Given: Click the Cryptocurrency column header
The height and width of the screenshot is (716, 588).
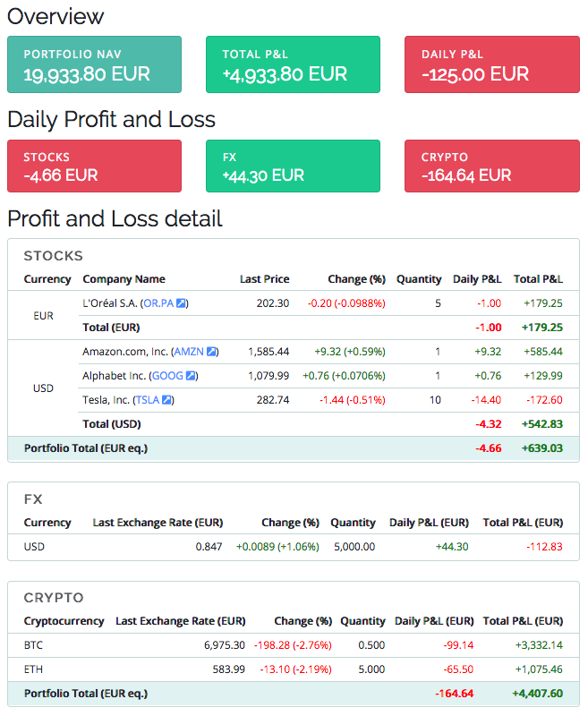Looking at the screenshot, I should click(64, 621).
